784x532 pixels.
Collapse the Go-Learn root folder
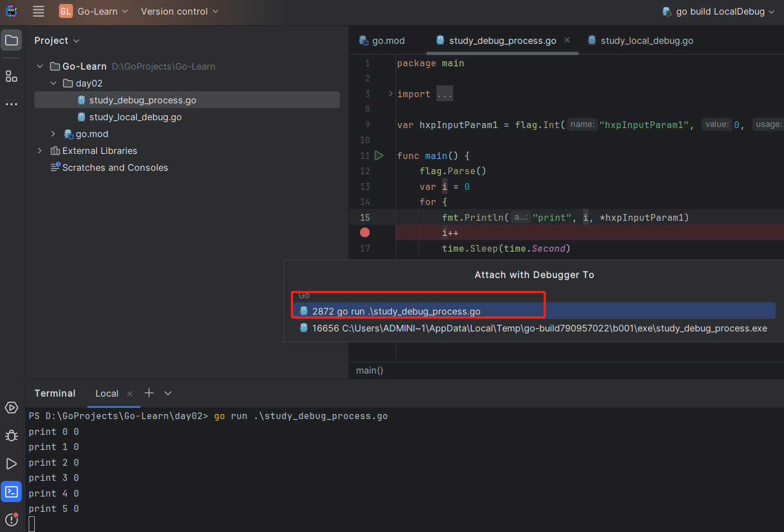tap(40, 66)
